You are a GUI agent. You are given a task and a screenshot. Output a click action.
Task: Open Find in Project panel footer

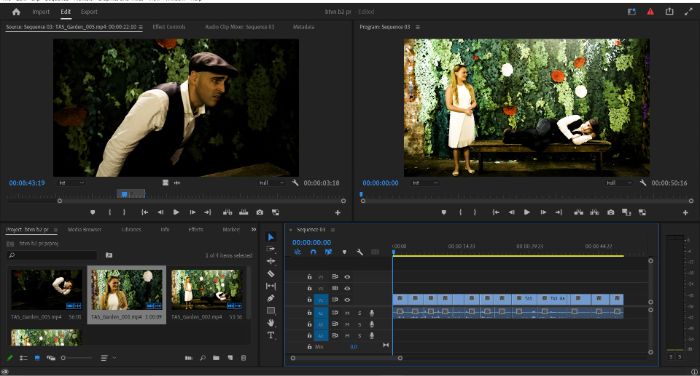tap(203, 358)
